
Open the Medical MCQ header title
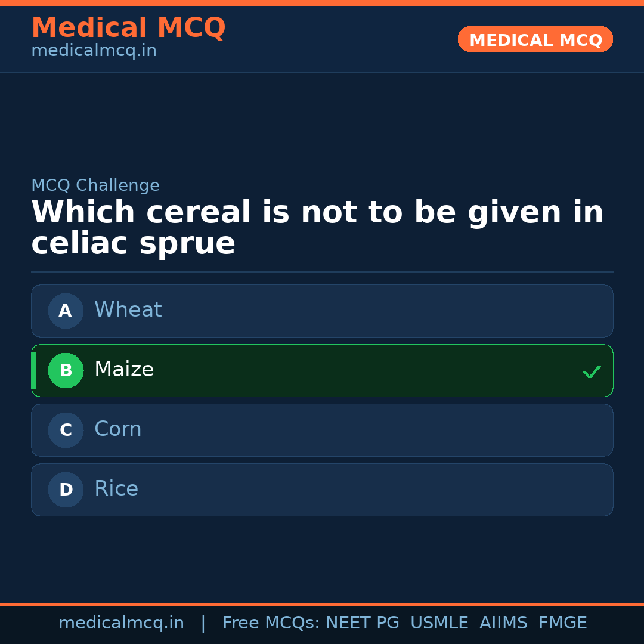[x=128, y=28]
